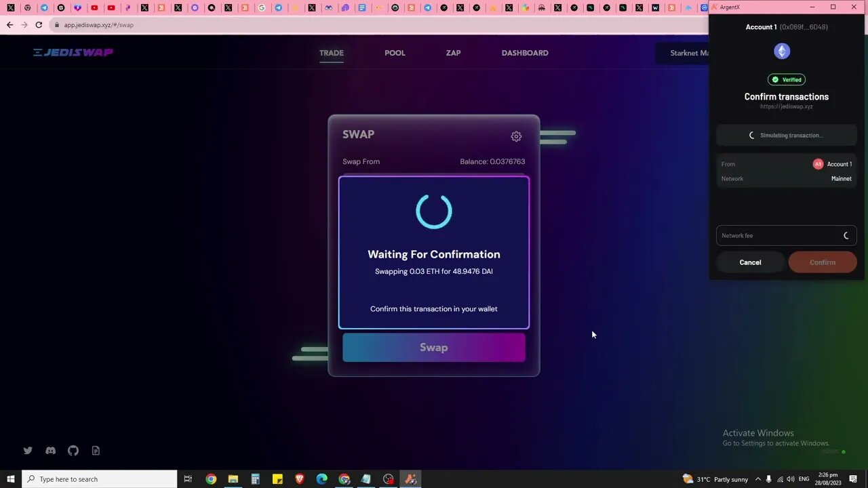
Task: Open JediSwap Twitter footer icon
Action: click(28, 450)
